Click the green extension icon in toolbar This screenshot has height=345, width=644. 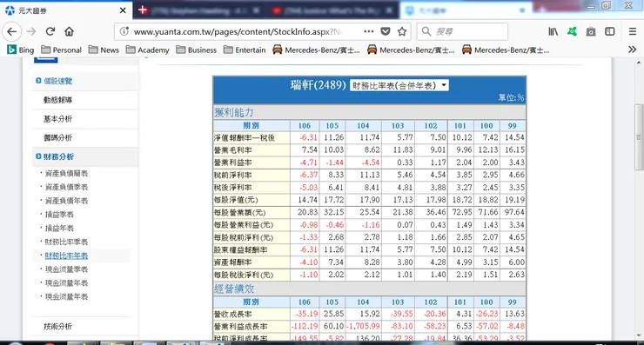click(572, 31)
